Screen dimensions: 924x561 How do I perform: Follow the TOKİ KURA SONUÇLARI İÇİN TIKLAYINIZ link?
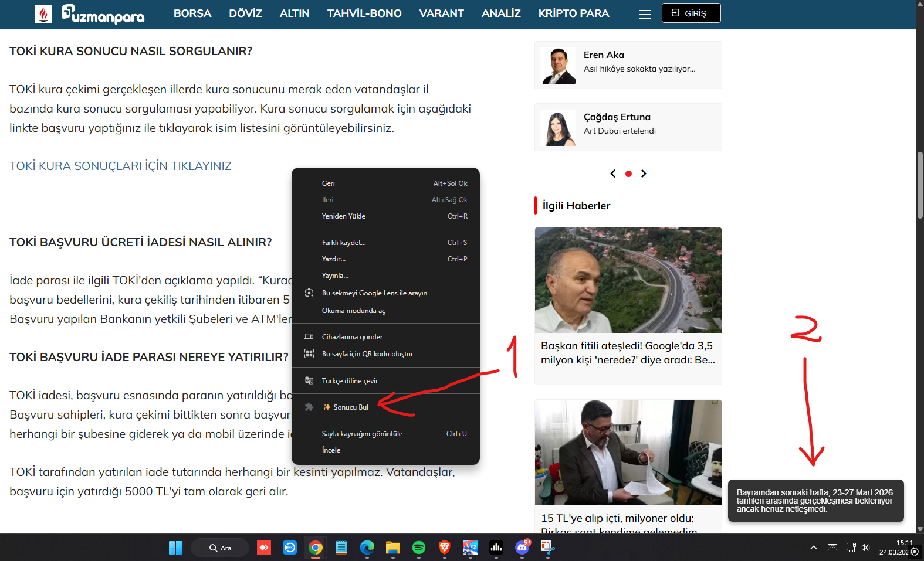click(120, 166)
